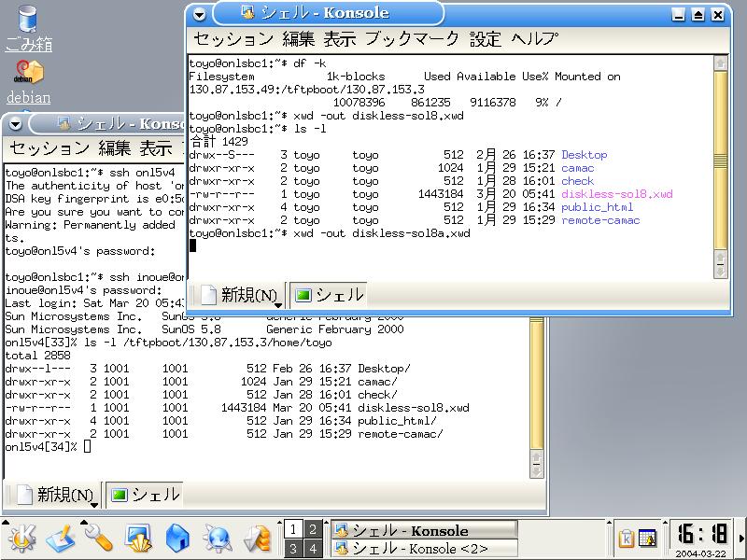The width and height of the screenshot is (747, 560).
Task: Launch the terminal icon with monitor and shell
Action: pos(138,539)
